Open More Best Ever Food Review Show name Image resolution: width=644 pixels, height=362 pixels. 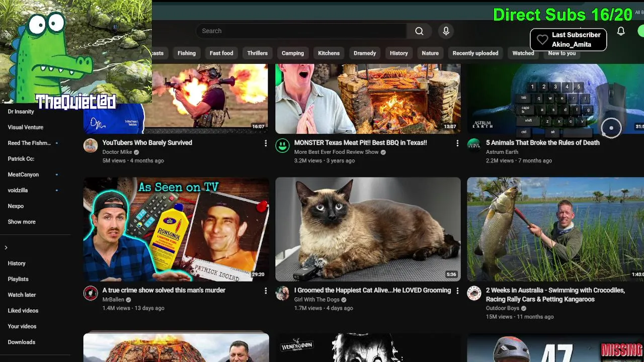[337, 152]
